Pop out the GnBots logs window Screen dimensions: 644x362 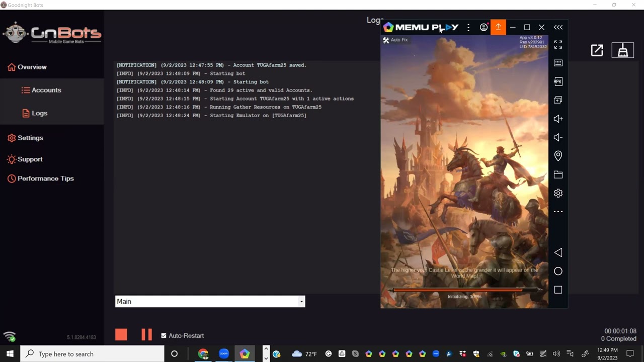tap(597, 50)
